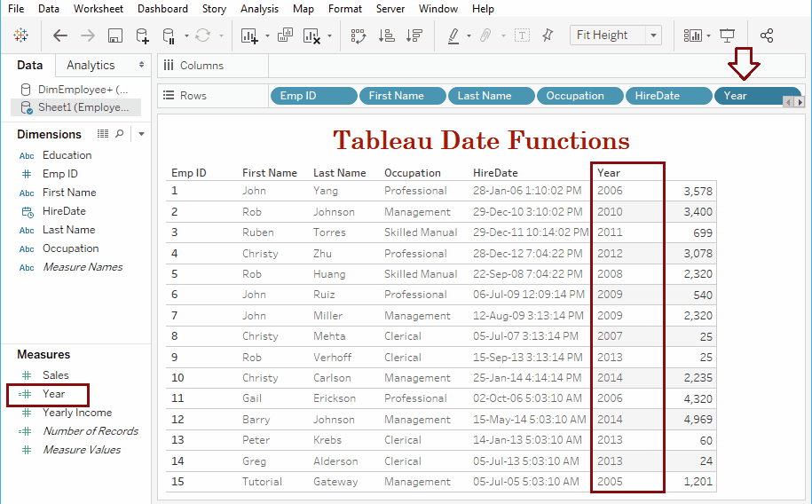Go back with the undo arrow

coord(60,35)
